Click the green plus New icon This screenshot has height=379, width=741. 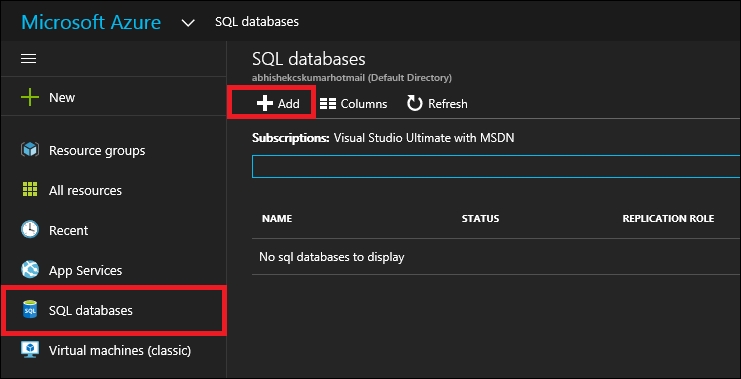[x=30, y=98]
